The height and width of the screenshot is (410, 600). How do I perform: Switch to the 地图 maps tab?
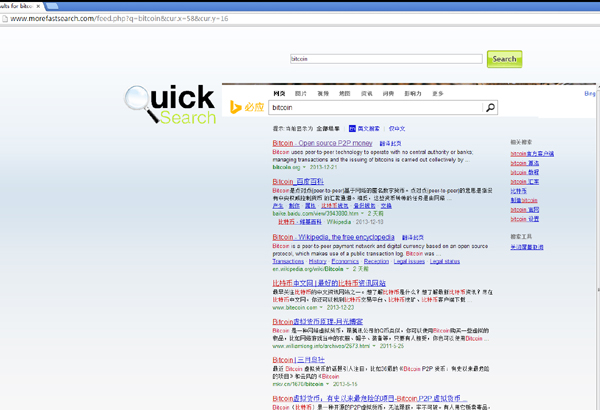[344, 93]
